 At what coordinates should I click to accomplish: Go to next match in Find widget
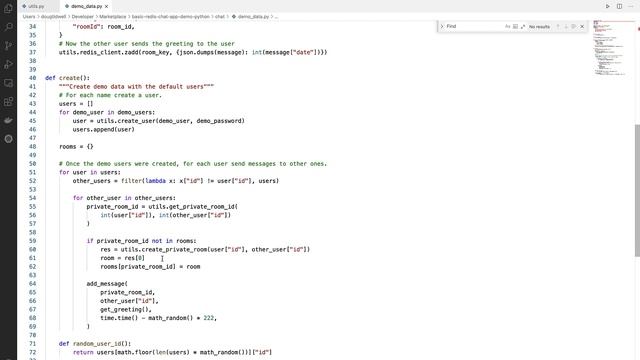click(566, 27)
